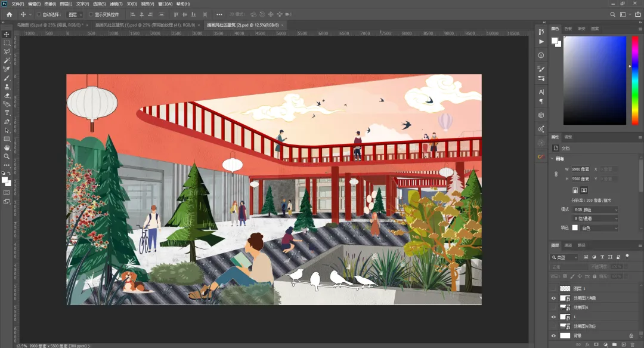
Task: Select the Brush tool
Action: (x=7, y=78)
